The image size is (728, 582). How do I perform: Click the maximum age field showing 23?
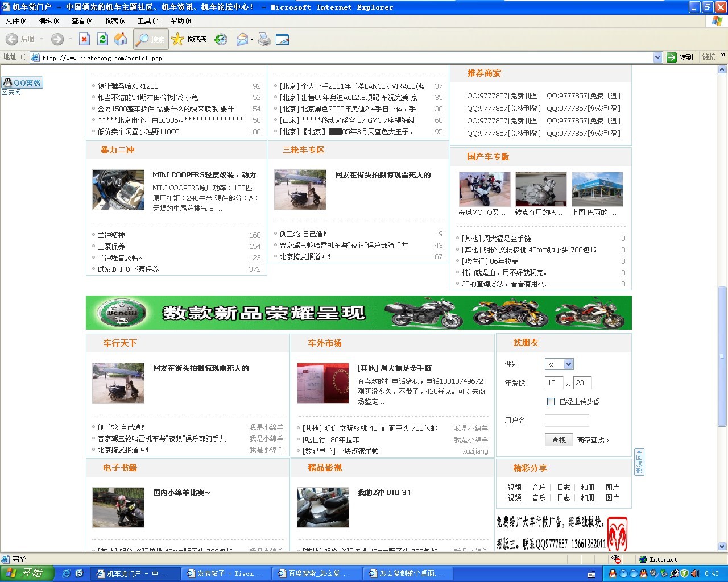(582, 383)
